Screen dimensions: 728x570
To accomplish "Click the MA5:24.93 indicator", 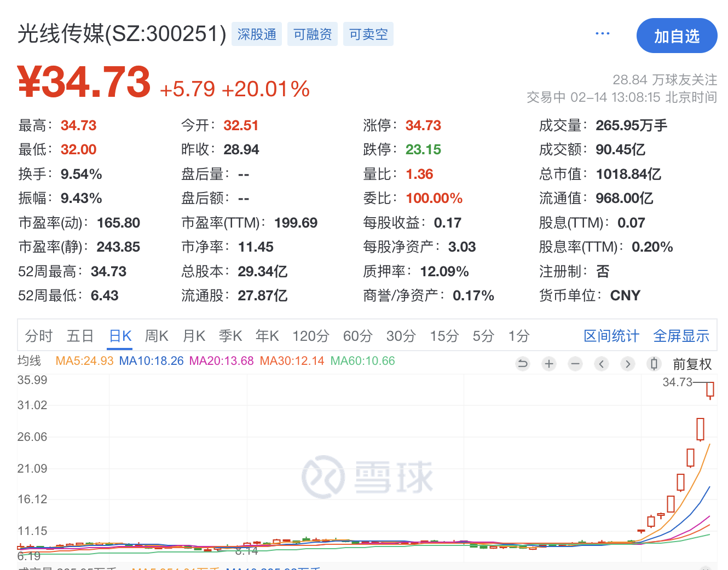I will click(84, 361).
